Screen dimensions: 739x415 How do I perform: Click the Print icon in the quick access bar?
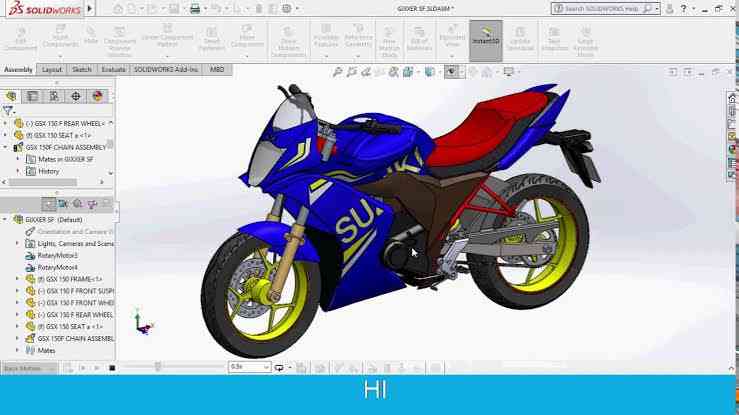click(x=195, y=8)
